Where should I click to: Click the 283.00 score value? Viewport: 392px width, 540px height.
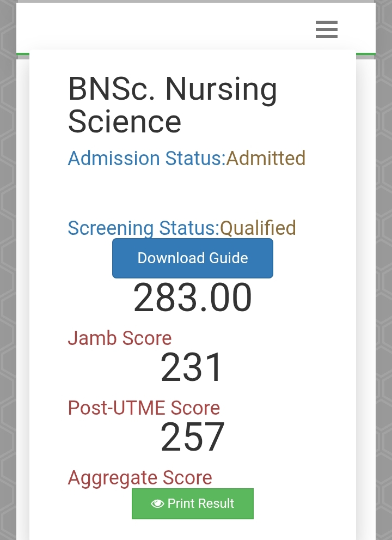pyautogui.click(x=193, y=298)
